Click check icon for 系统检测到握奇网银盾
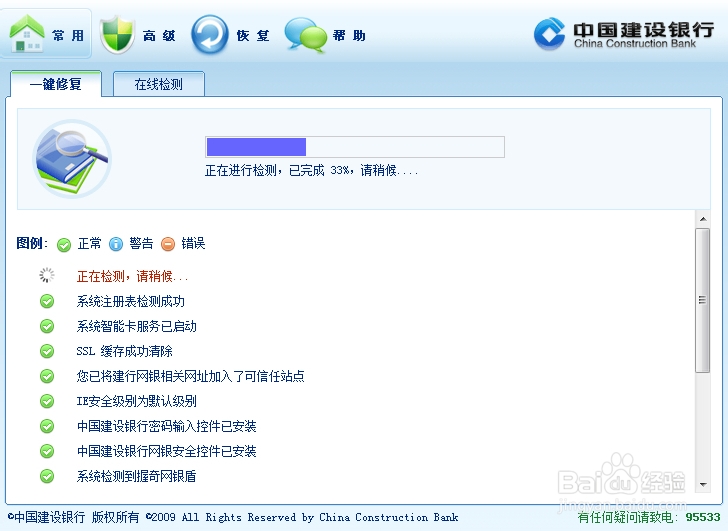 (x=47, y=476)
